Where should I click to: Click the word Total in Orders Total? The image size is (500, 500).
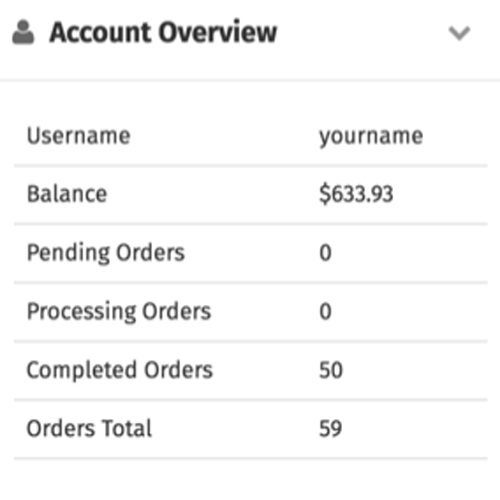click(x=127, y=428)
